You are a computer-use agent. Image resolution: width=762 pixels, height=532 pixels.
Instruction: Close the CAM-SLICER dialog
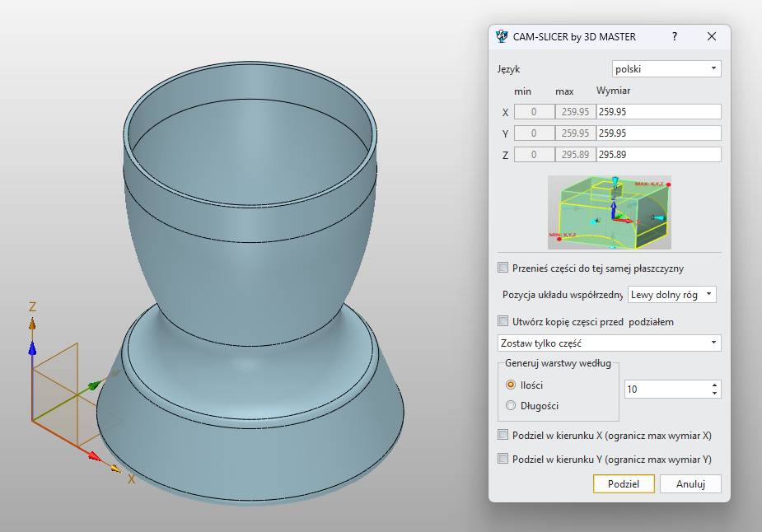[x=712, y=36]
